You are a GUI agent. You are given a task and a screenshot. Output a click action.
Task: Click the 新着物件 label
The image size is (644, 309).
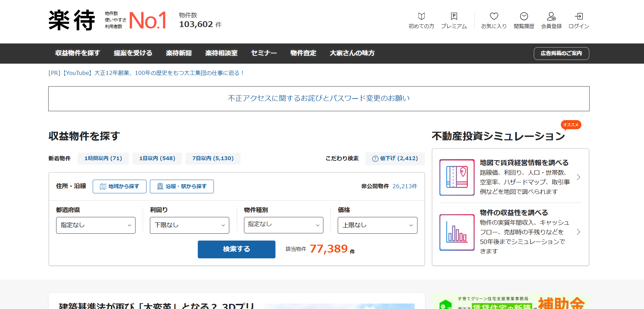(x=60, y=158)
